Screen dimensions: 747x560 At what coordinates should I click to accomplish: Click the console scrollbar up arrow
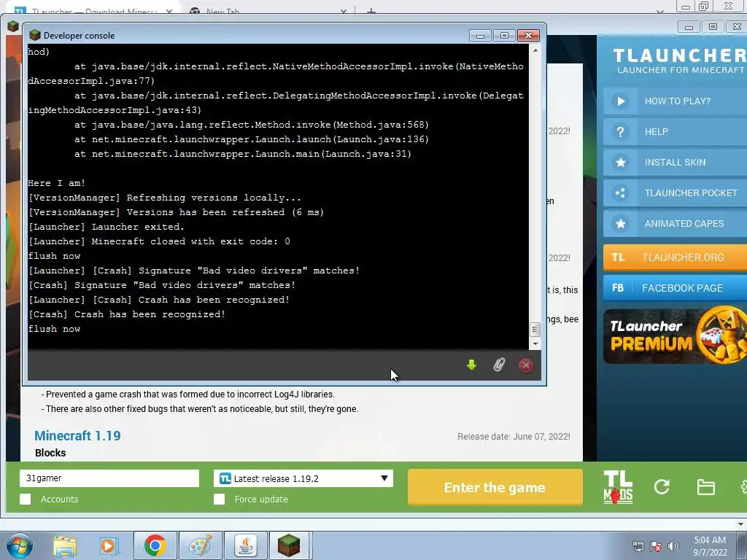point(535,50)
